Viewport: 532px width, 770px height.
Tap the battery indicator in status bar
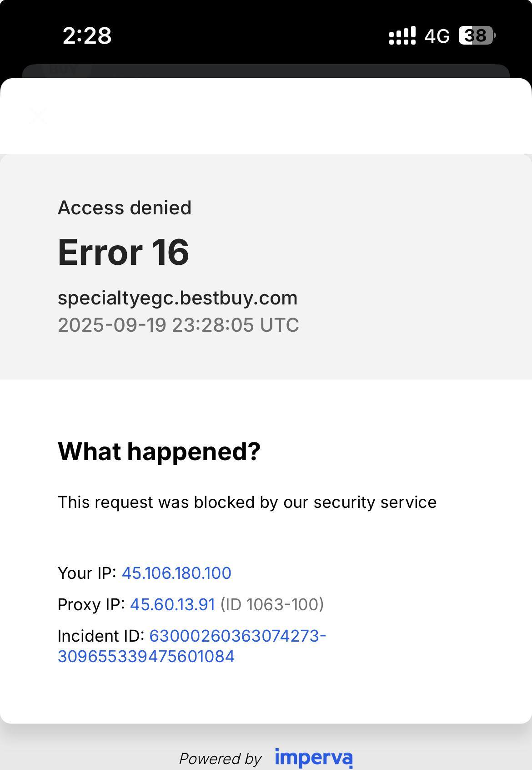(476, 35)
